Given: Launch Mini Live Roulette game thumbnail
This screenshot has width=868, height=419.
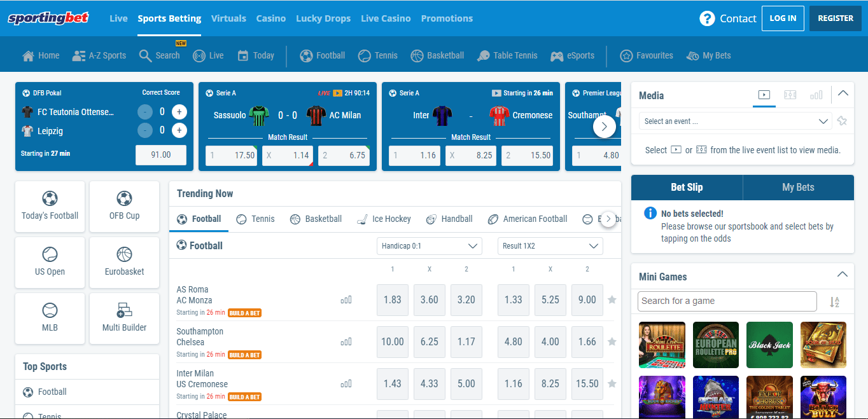Looking at the screenshot, I should pos(662,345).
